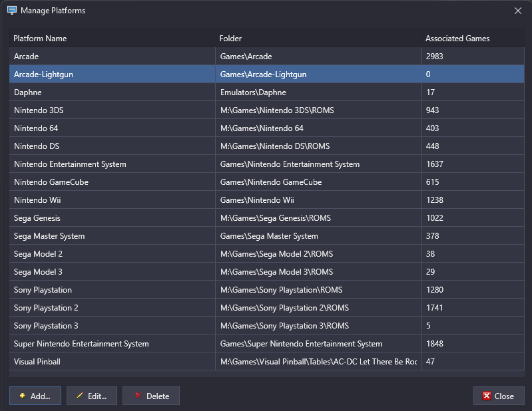Close the dialog using the Close button
The height and width of the screenshot is (411, 532).
[498, 396]
